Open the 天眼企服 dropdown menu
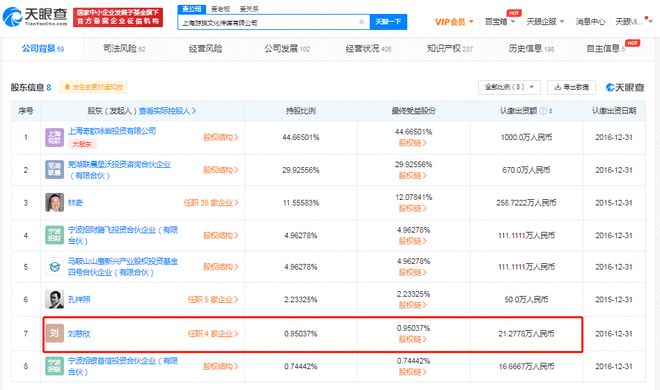The width and height of the screenshot is (660, 390). (545, 21)
